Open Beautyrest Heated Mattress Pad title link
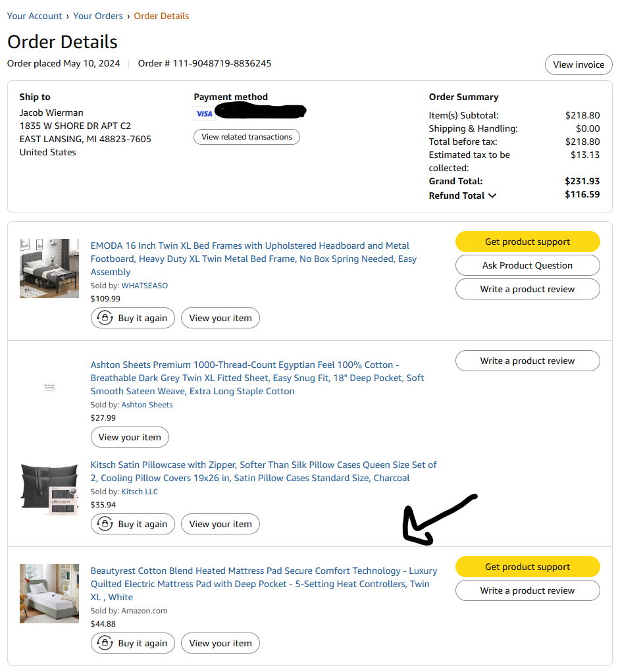618x672 pixels. 264,584
